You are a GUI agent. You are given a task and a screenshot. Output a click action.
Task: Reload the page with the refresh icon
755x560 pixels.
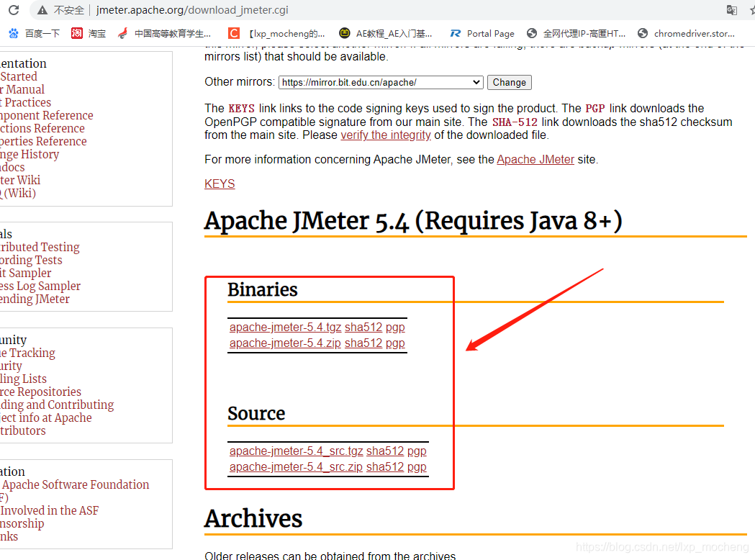pos(14,9)
